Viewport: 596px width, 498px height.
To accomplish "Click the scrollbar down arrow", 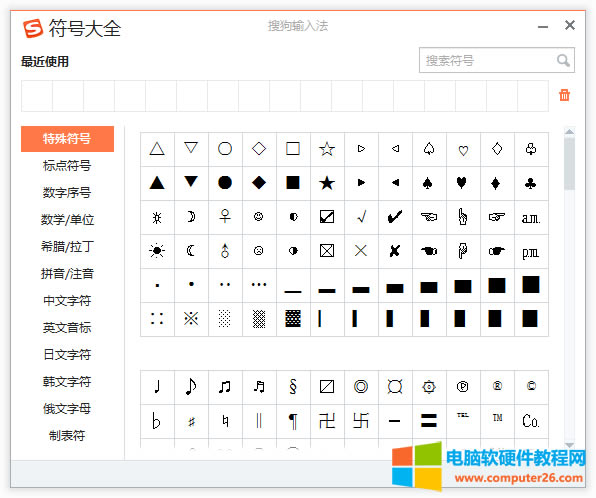I will pyautogui.click(x=569, y=444).
